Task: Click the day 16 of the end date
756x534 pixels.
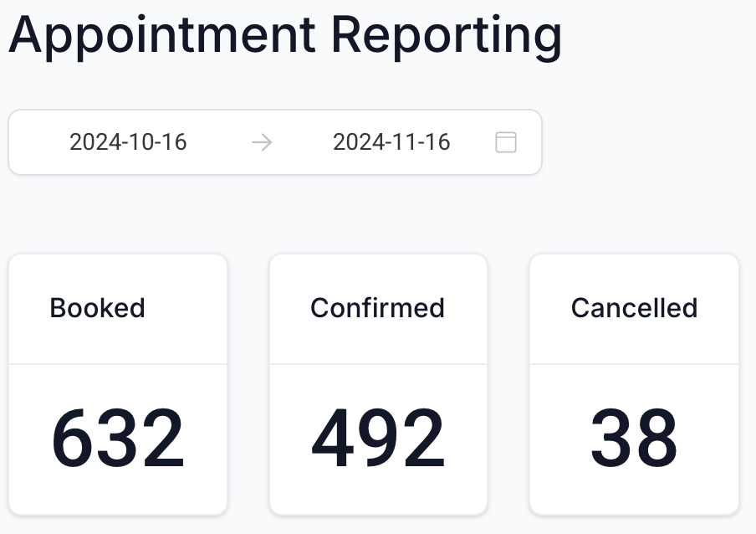Action: tap(437, 142)
